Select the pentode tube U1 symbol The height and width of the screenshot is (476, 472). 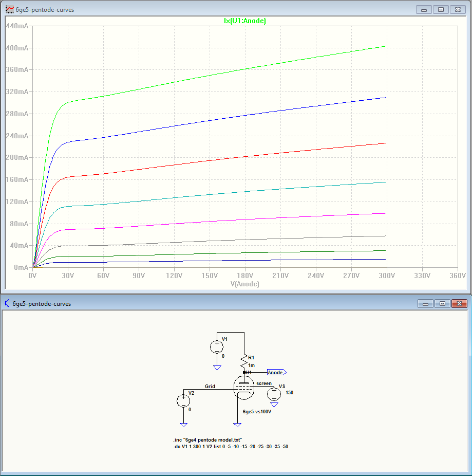[244, 388]
